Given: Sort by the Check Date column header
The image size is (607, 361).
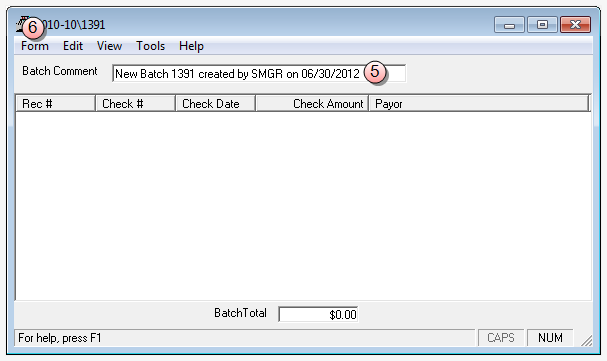Looking at the screenshot, I should pyautogui.click(x=216, y=103).
